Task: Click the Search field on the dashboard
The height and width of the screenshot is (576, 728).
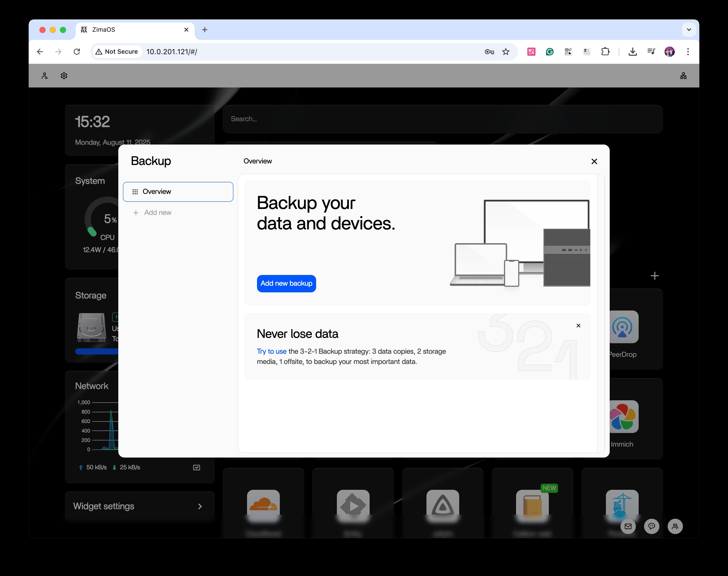Action: point(443,119)
